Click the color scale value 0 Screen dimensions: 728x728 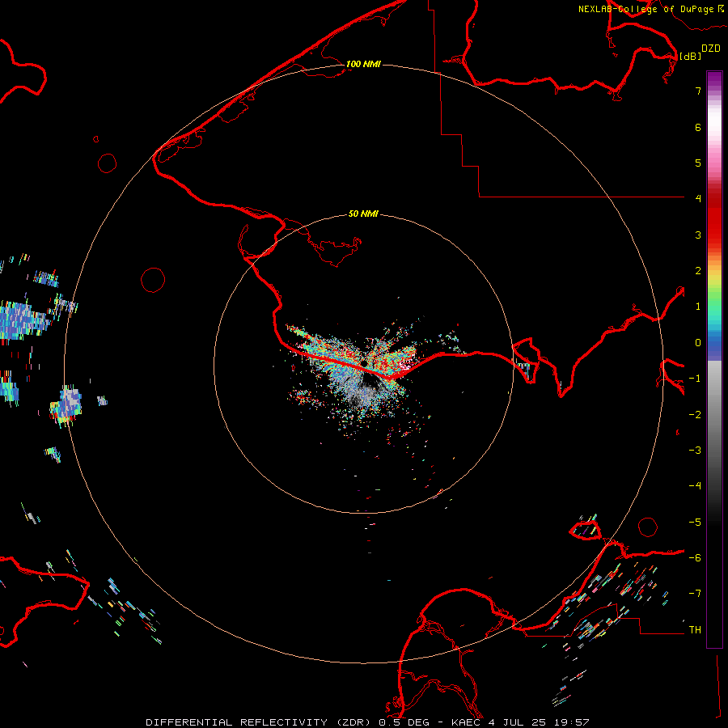pos(698,343)
